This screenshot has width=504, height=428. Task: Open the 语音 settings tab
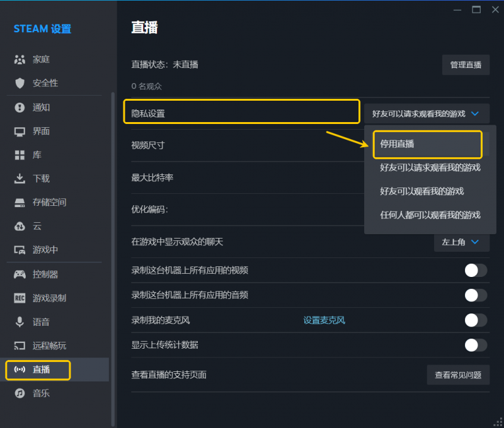(x=55, y=322)
